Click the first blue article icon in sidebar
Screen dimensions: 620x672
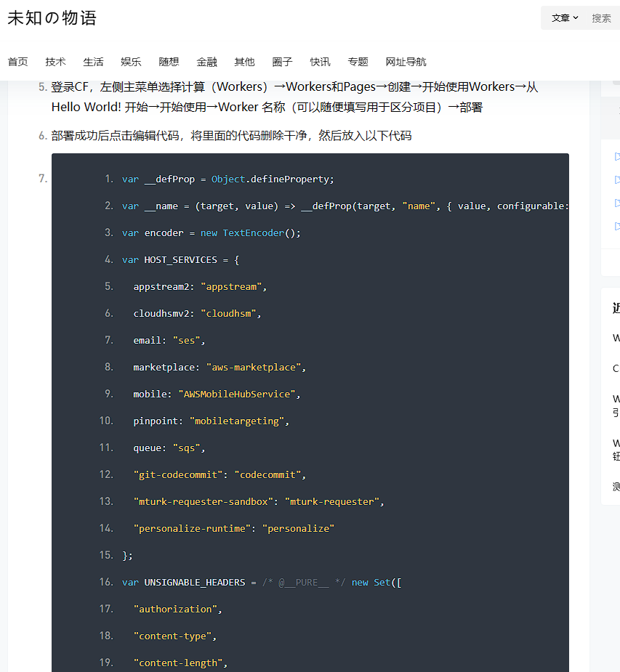click(616, 156)
